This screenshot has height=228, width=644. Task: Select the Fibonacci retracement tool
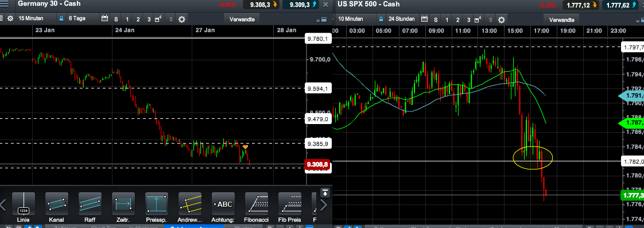click(x=257, y=204)
